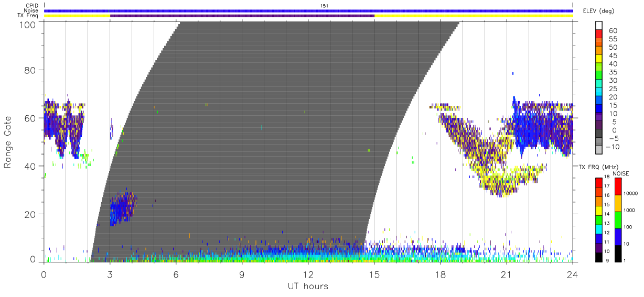Click the UT hours axis label
Image resolution: width=644 pixels, height=297 pixels.
pyautogui.click(x=308, y=286)
